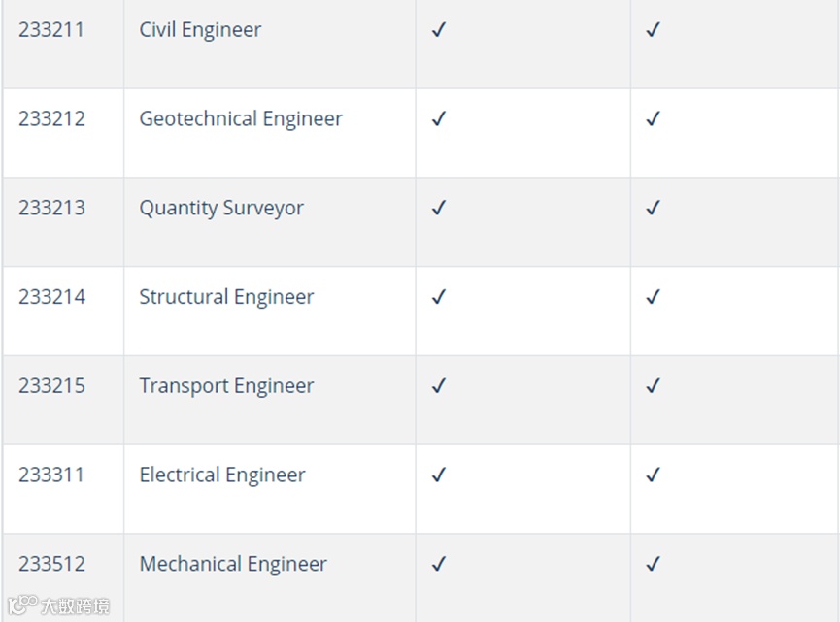Viewport: 840px width, 622px height.
Task: Click second checkmark in Mechanical Engineer row
Action: (653, 563)
